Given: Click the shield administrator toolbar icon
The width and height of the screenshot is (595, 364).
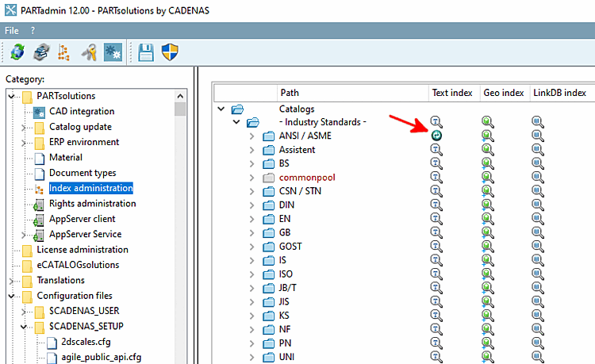Looking at the screenshot, I should pyautogui.click(x=170, y=52).
